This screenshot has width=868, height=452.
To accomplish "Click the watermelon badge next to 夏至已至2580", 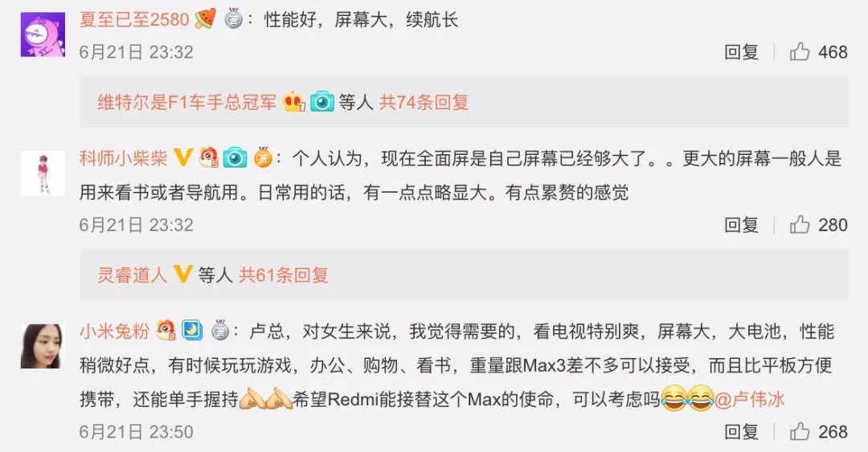I will [x=205, y=19].
